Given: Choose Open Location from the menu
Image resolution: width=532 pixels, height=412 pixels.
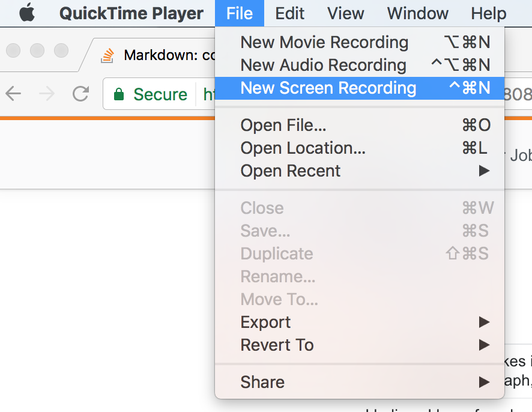Looking at the screenshot, I should [303, 148].
